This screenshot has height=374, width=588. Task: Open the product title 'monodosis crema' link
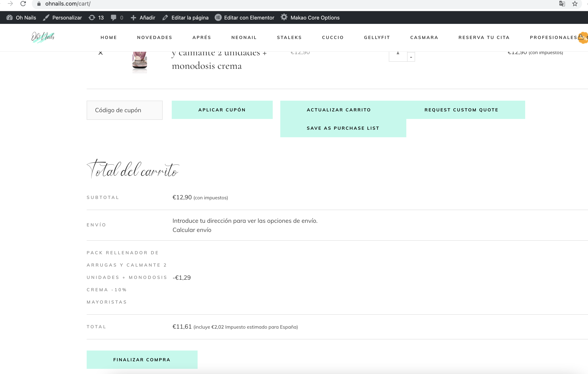click(x=207, y=66)
